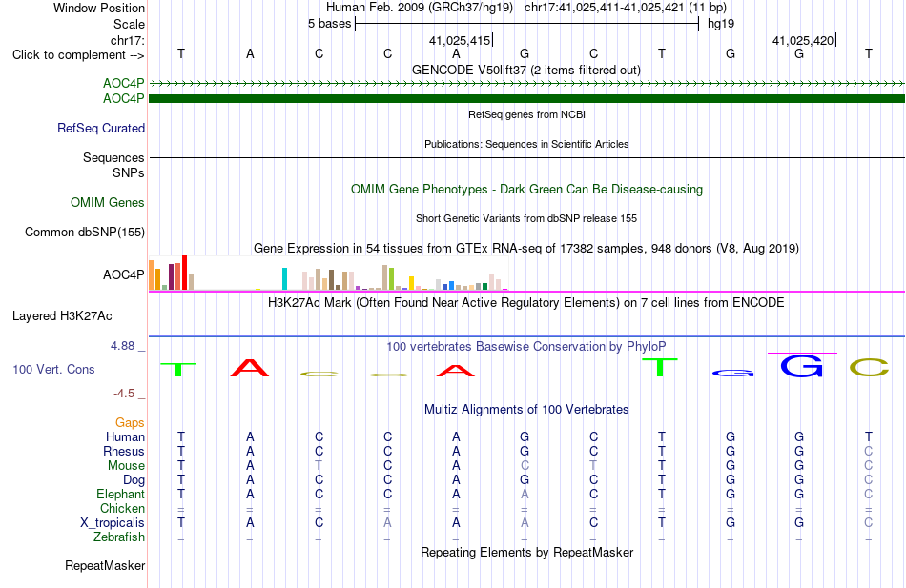The height and width of the screenshot is (588, 906).
Task: Open the RefSeq Curated track label
Action: [x=101, y=129]
